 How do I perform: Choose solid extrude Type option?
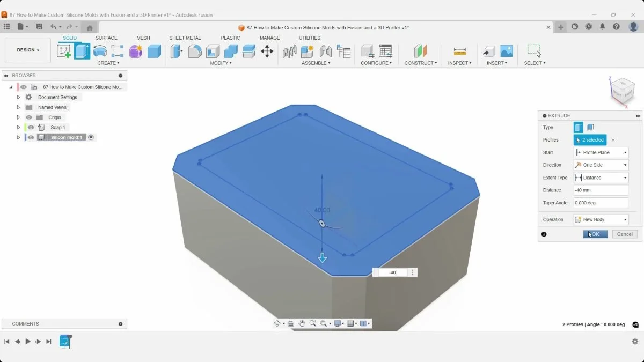578,127
